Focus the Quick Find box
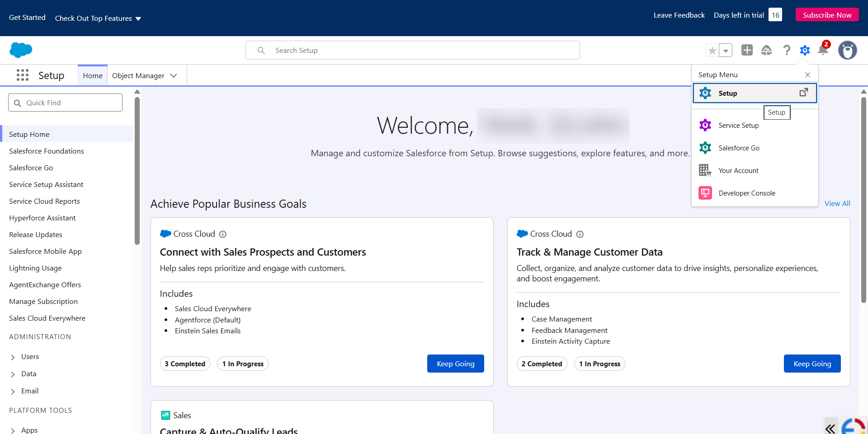 (x=65, y=103)
